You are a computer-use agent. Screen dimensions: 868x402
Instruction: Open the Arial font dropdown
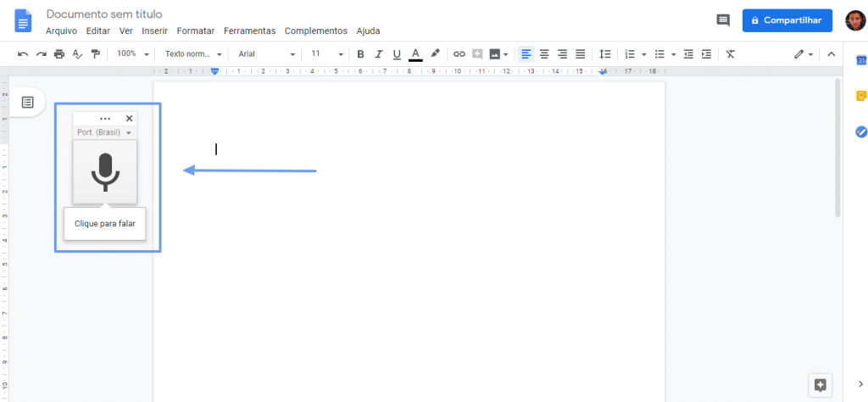[267, 54]
